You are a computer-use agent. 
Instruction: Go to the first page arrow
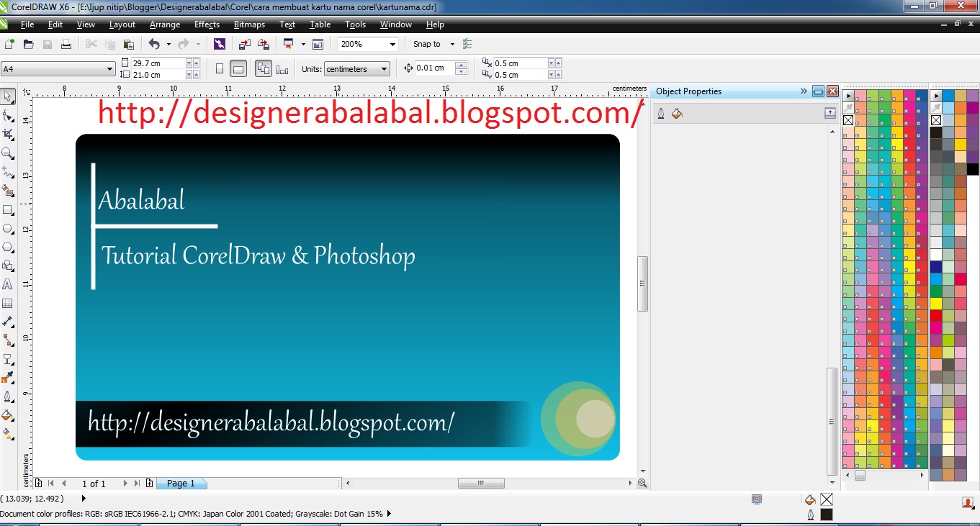click(x=50, y=484)
